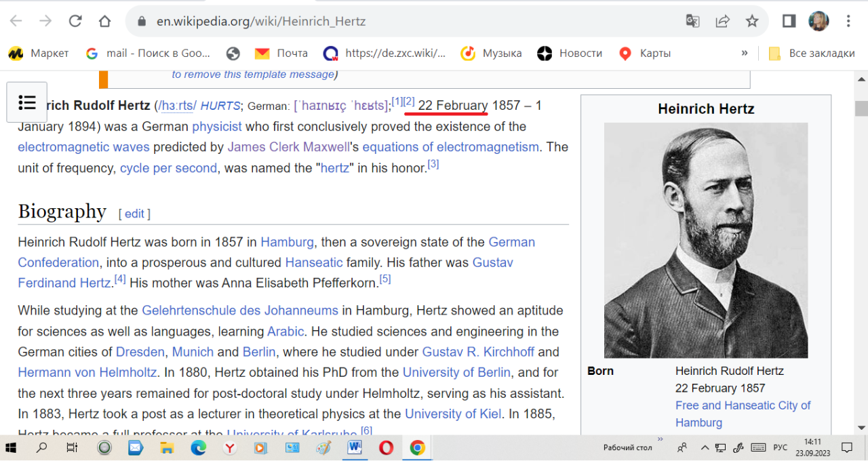Open the Музыка bookmark
Viewport: 868px width, 463px height.
coord(491,53)
